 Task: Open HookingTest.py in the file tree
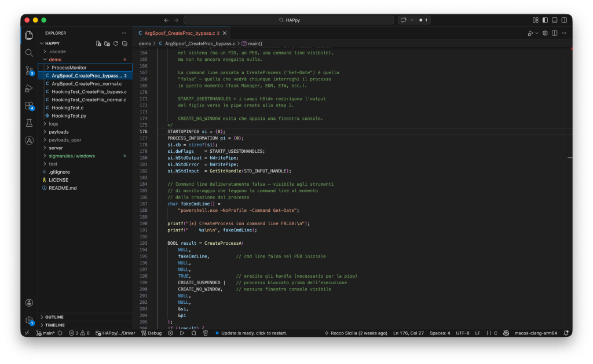[x=68, y=116]
